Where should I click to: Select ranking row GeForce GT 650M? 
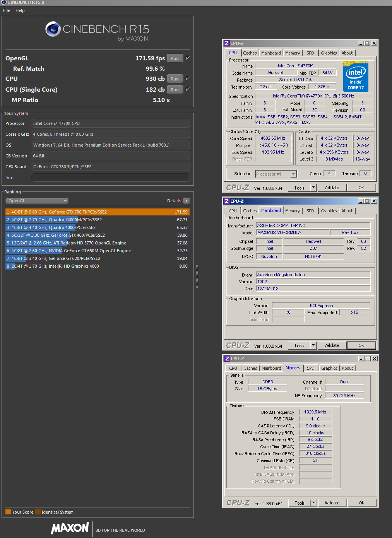[x=98, y=251]
